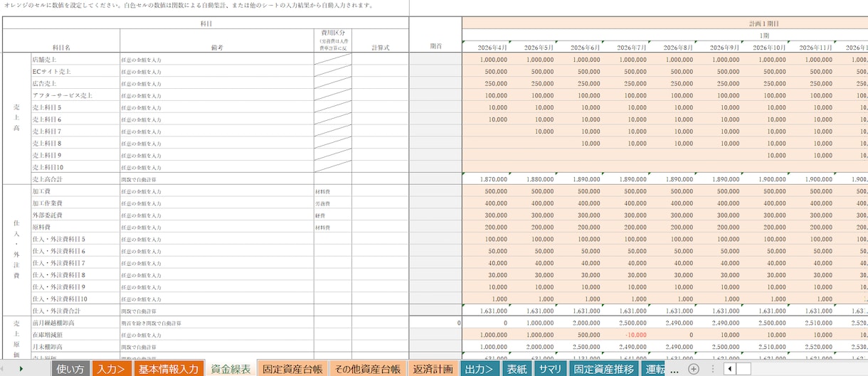Viewport: 868px width, 376px height.
Task: Select the 備考 header cell
Action: (x=216, y=47)
